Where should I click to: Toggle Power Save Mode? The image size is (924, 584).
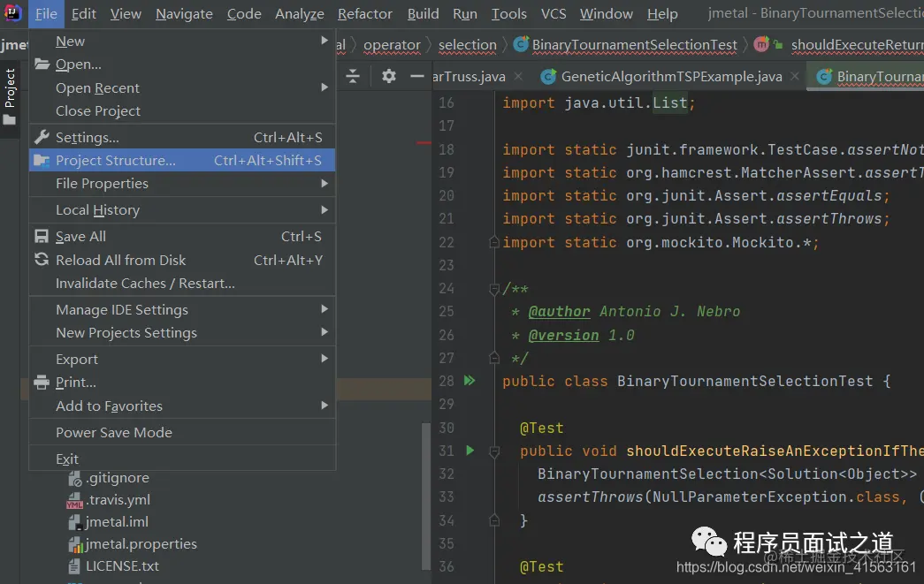coord(182,432)
